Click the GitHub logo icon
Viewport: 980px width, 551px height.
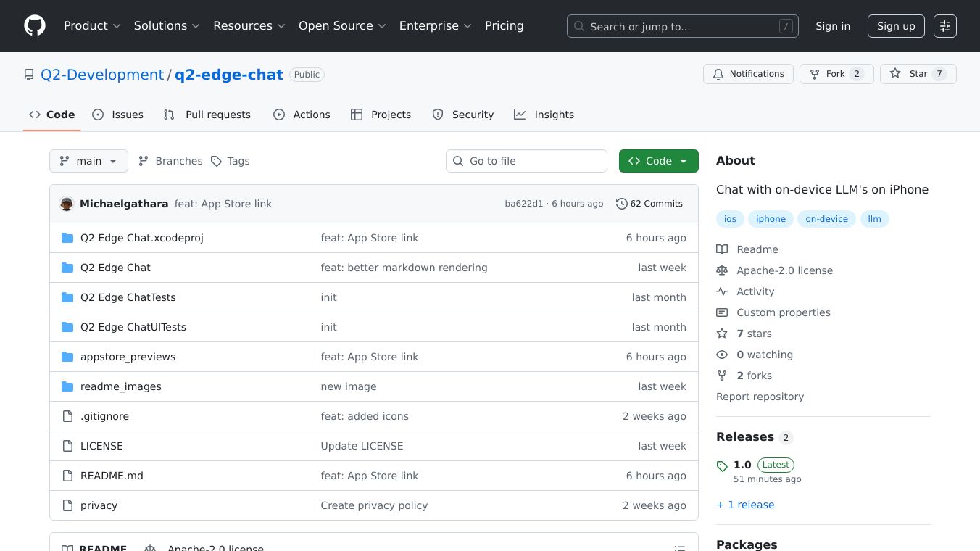tap(35, 26)
